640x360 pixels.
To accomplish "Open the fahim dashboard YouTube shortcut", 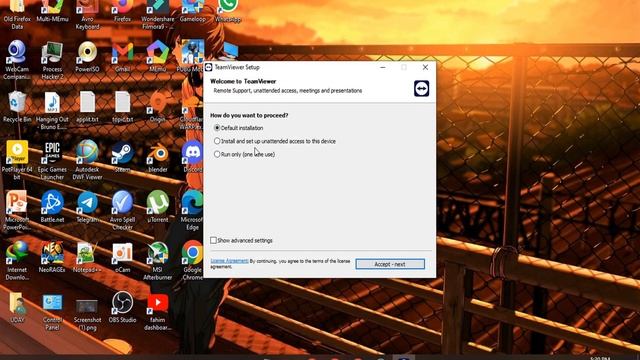I will click(158, 311).
